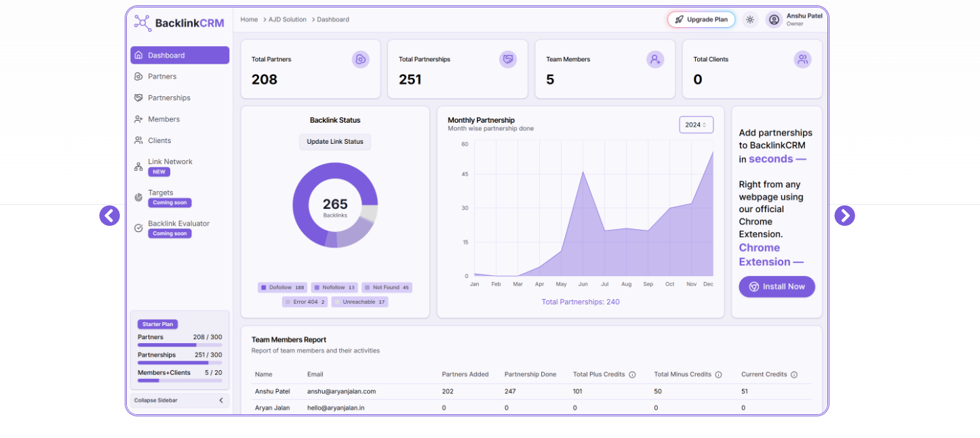
Task: Click the AJD Solution breadcrumb
Action: 288,20
